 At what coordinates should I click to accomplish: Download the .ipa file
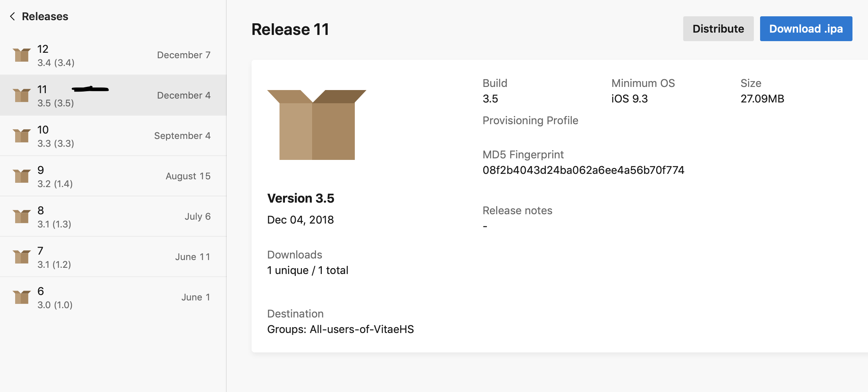click(806, 29)
